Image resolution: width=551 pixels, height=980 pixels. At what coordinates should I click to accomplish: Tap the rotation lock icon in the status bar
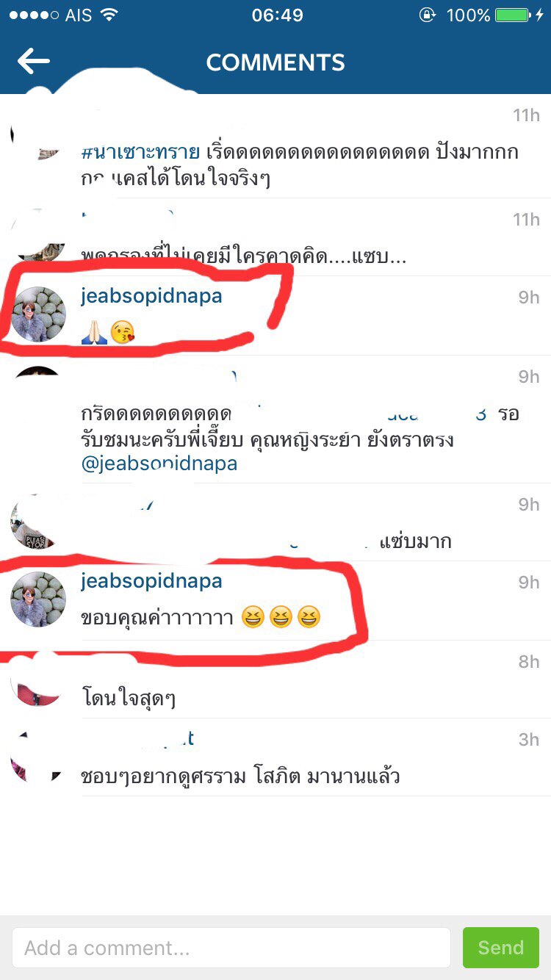coord(427,15)
